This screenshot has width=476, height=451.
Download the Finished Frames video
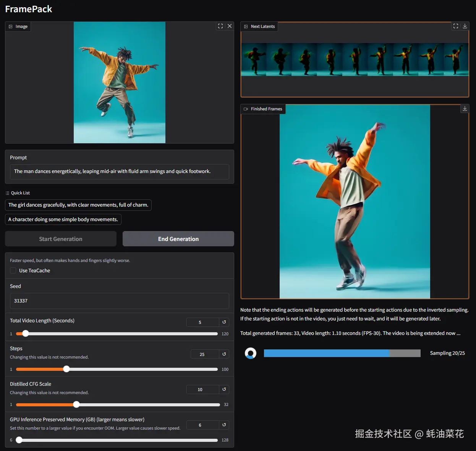click(465, 108)
